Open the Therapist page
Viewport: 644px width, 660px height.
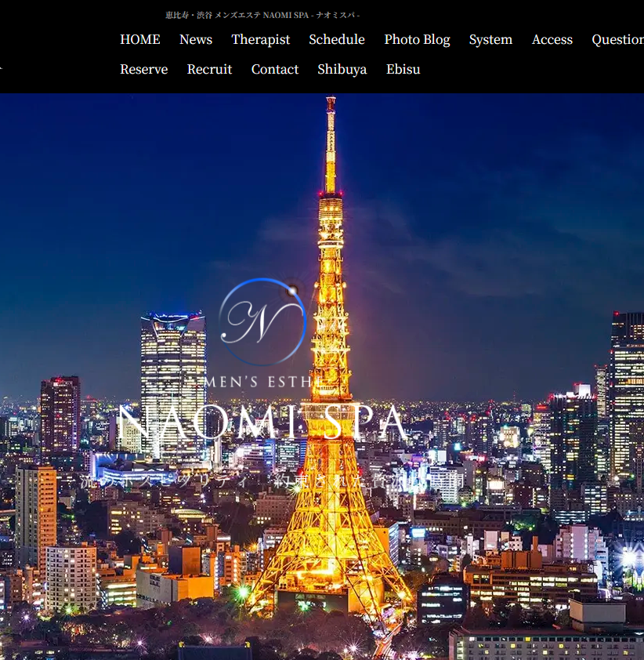(x=260, y=39)
